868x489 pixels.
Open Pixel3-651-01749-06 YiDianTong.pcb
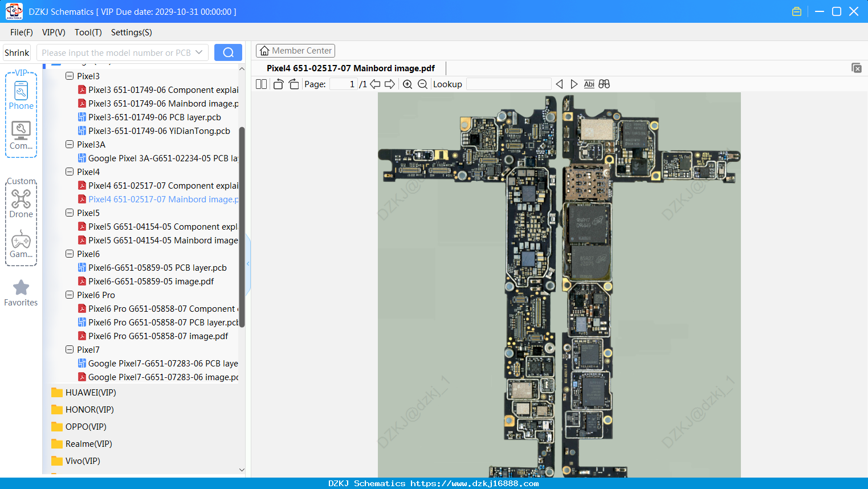point(154,131)
